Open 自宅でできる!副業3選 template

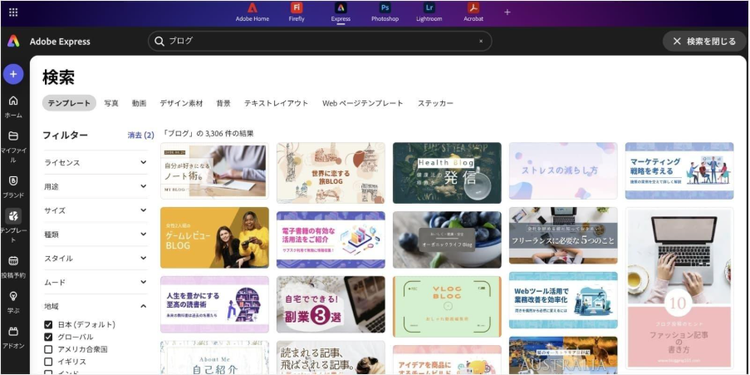pos(331,304)
